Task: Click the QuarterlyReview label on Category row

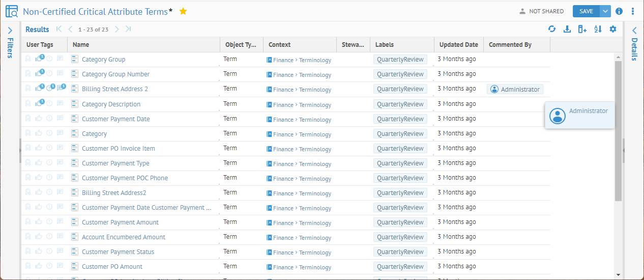Action: click(400, 133)
